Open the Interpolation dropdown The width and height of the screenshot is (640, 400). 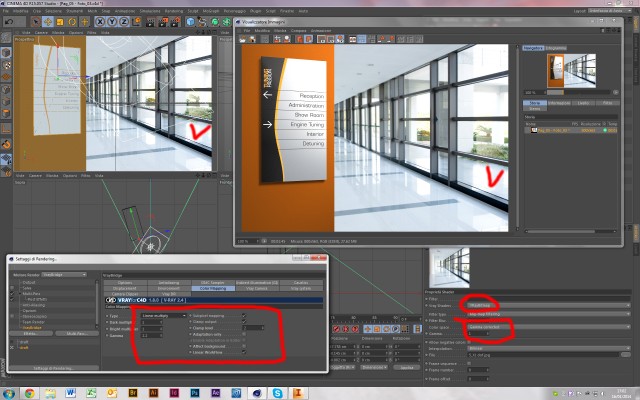[548, 348]
